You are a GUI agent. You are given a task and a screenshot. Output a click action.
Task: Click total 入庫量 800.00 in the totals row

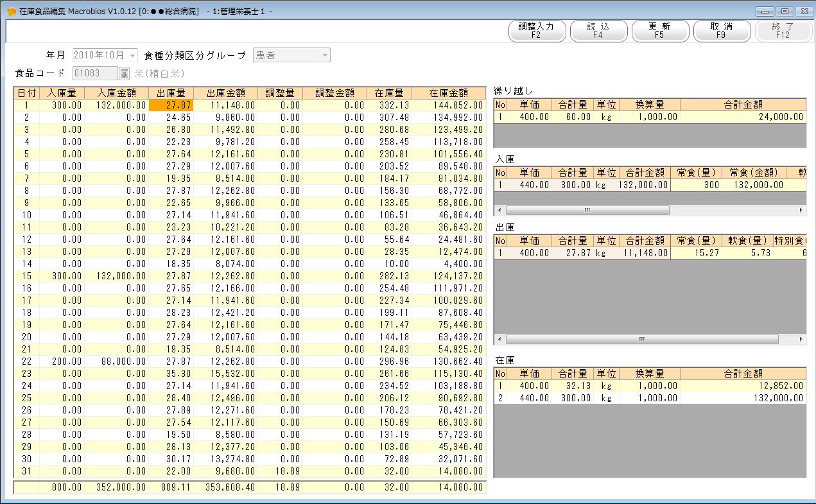point(62,487)
